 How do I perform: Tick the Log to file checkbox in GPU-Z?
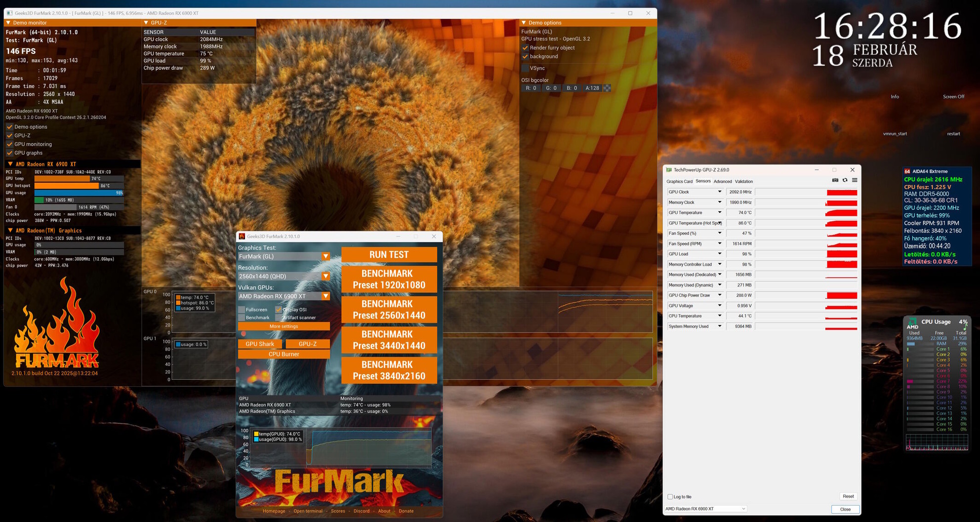pyautogui.click(x=670, y=497)
